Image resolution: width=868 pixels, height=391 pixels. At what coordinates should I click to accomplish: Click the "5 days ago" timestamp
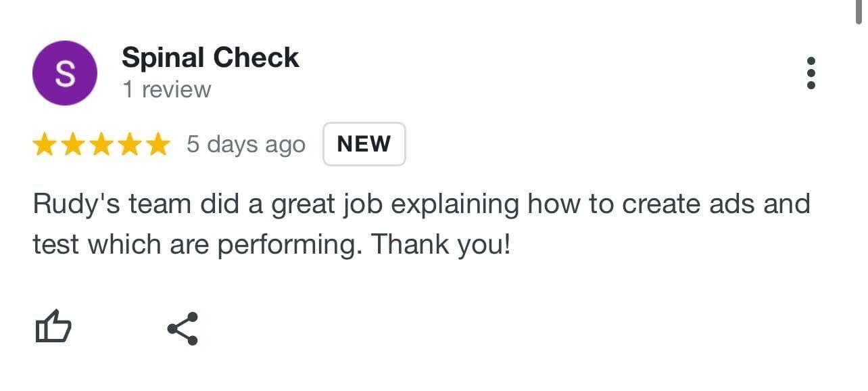tap(246, 145)
